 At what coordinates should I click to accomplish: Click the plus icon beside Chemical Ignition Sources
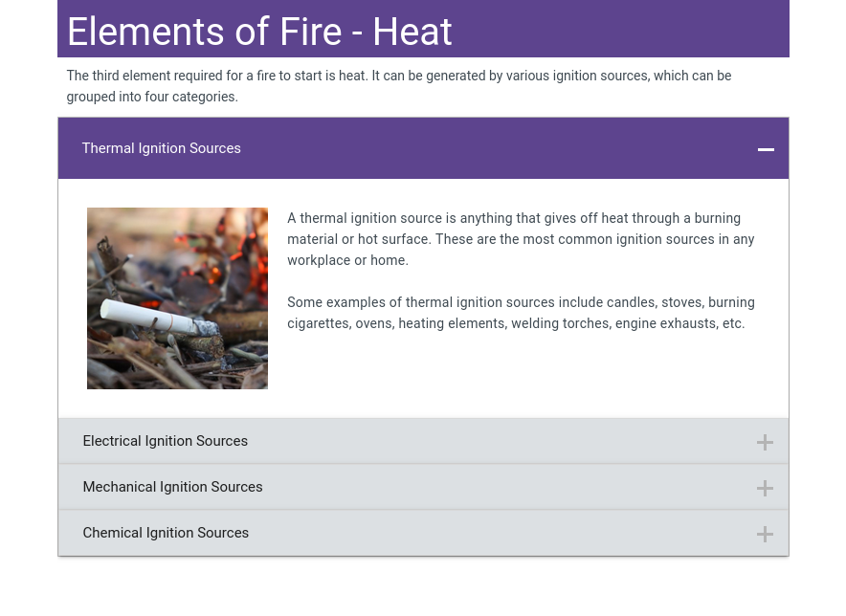click(x=765, y=534)
